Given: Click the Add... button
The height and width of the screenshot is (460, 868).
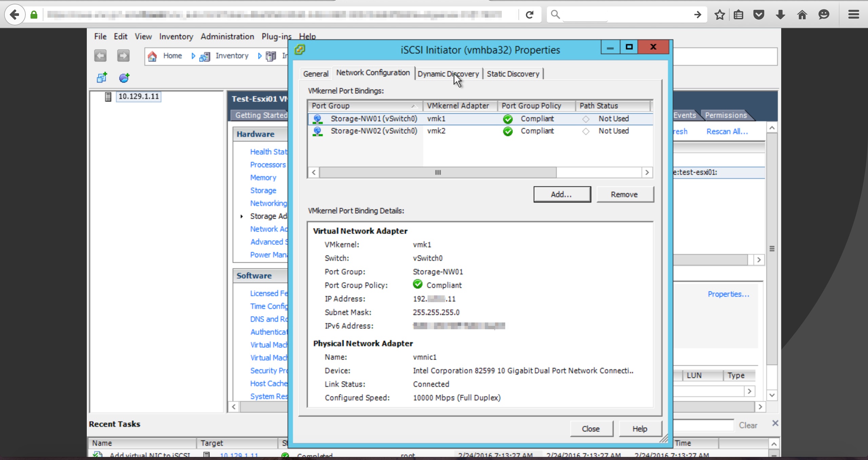Looking at the screenshot, I should click(x=562, y=194).
